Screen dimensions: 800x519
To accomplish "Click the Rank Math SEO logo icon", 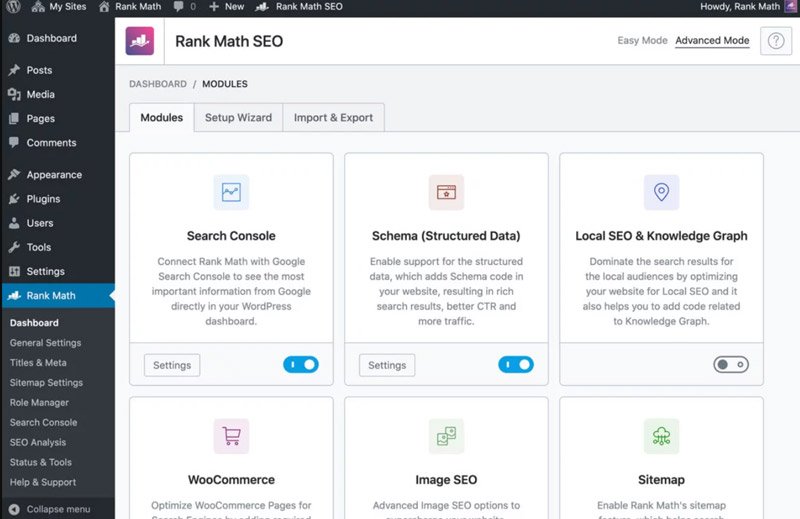I will (140, 41).
